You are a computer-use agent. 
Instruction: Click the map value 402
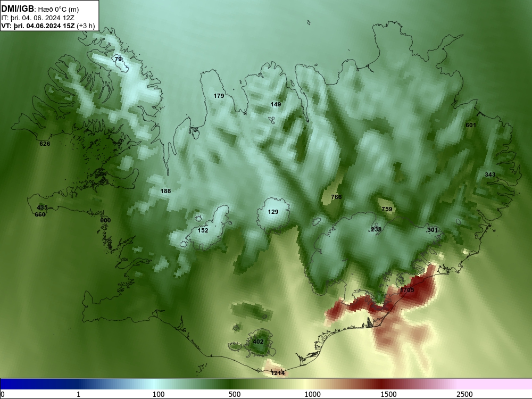(x=258, y=342)
